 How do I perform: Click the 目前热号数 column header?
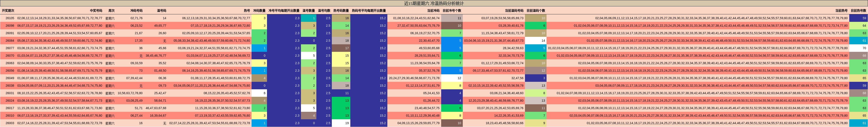pos(858,11)
